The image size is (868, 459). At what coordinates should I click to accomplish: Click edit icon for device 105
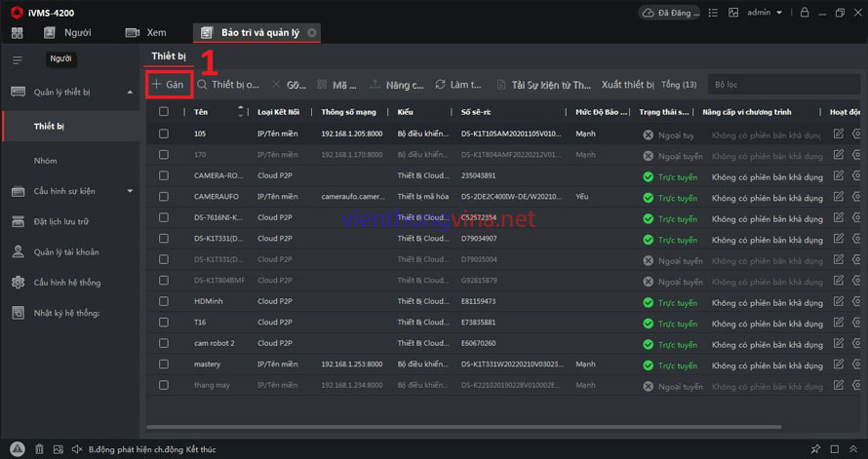(x=838, y=134)
